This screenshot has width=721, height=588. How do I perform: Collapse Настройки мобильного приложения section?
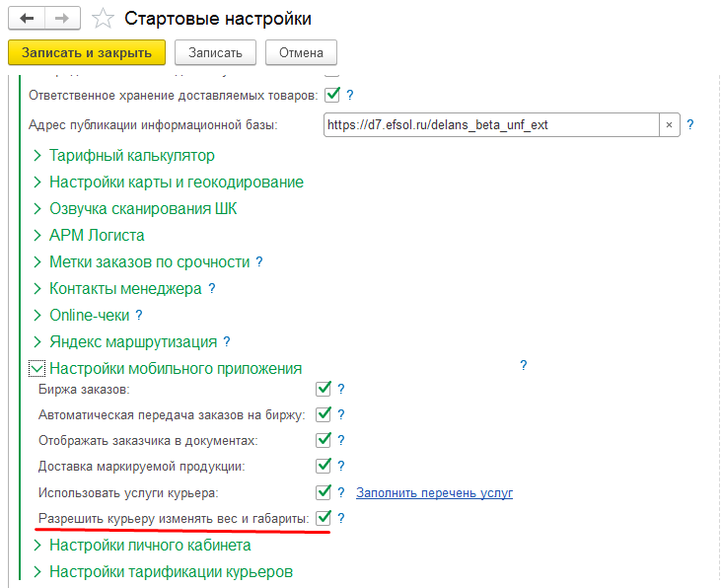[36, 369]
